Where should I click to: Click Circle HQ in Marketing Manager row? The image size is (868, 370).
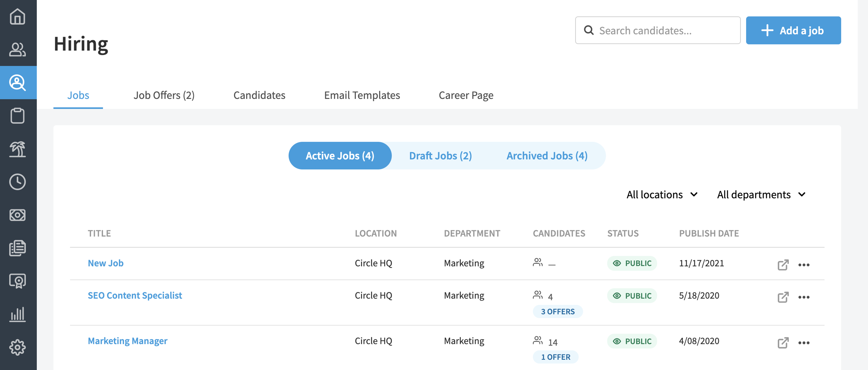373,341
